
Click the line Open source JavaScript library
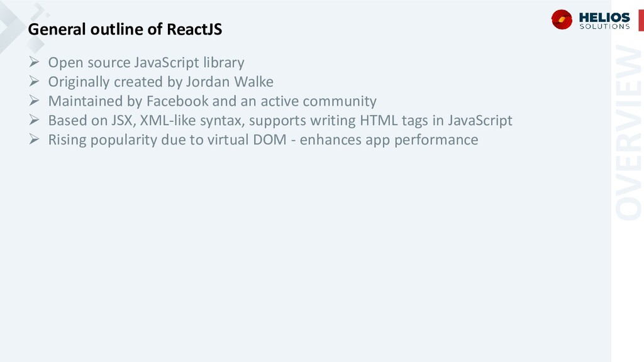146,62
